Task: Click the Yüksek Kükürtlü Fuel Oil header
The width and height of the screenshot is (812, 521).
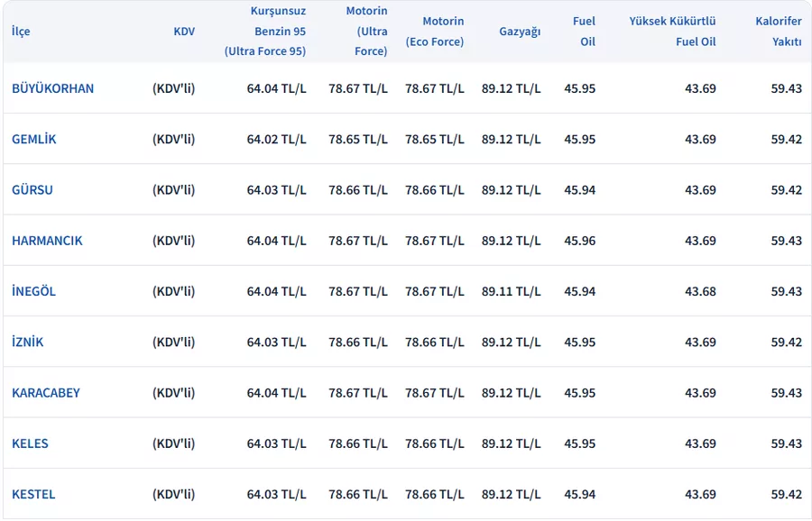Action: pyautogui.click(x=673, y=32)
